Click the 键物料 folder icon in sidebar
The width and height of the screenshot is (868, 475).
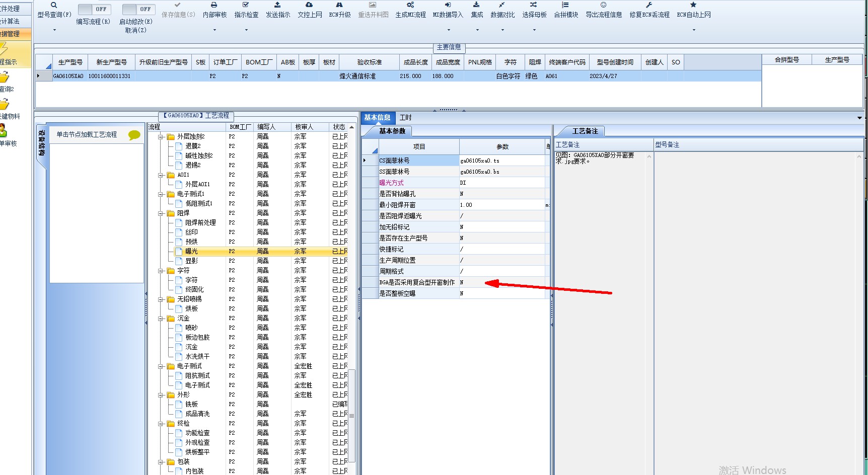pyautogui.click(x=4, y=104)
